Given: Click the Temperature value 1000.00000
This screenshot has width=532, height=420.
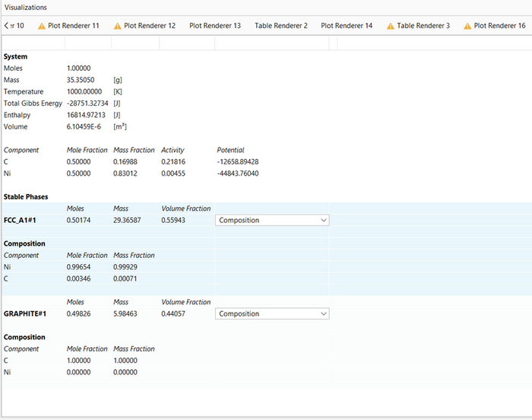Looking at the screenshot, I should [84, 91].
